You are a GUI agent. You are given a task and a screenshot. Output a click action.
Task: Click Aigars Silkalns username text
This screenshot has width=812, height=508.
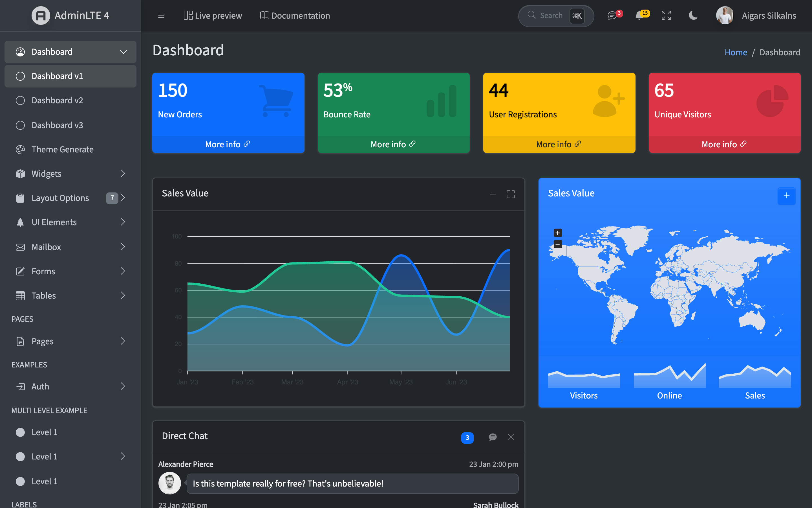(769, 16)
